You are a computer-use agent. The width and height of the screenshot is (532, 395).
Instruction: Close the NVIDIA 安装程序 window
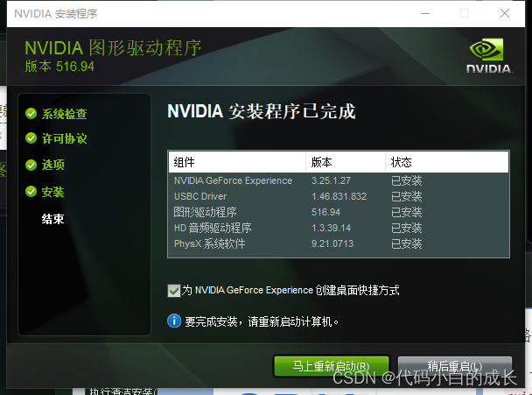click(x=505, y=14)
